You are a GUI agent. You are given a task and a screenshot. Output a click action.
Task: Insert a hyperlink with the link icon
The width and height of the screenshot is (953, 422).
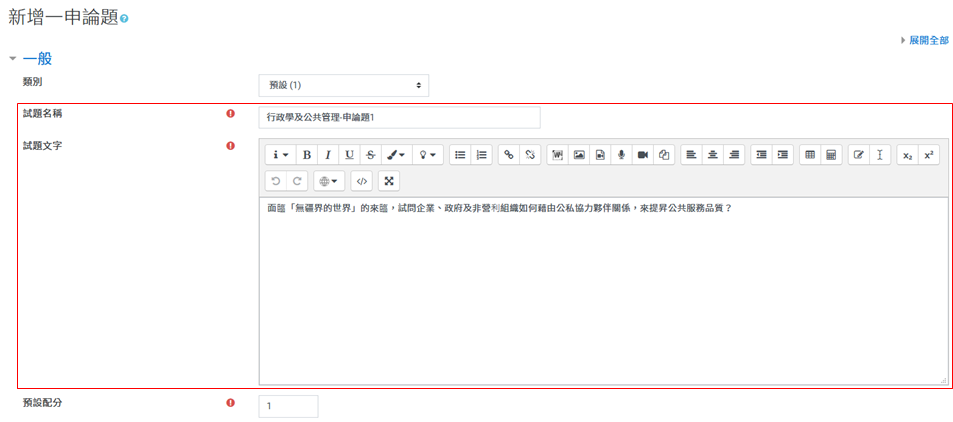point(509,155)
